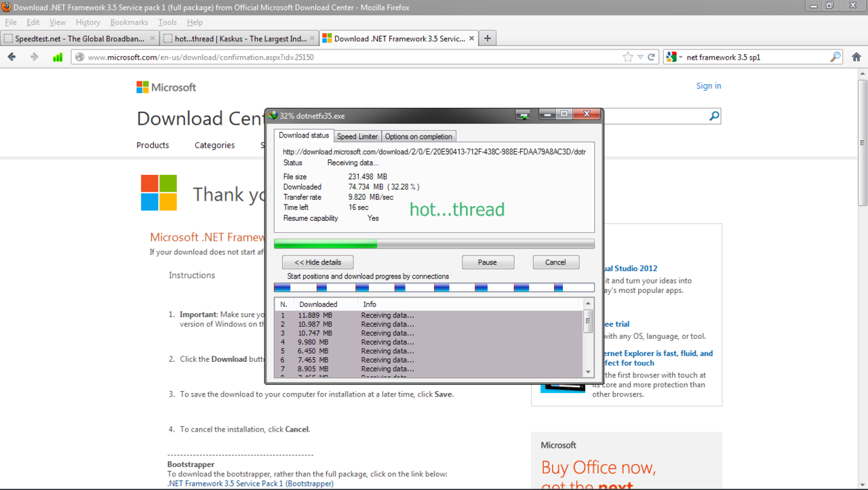Image resolution: width=868 pixels, height=490 pixels.
Task: Open the Bookmarks menu
Action: [129, 22]
